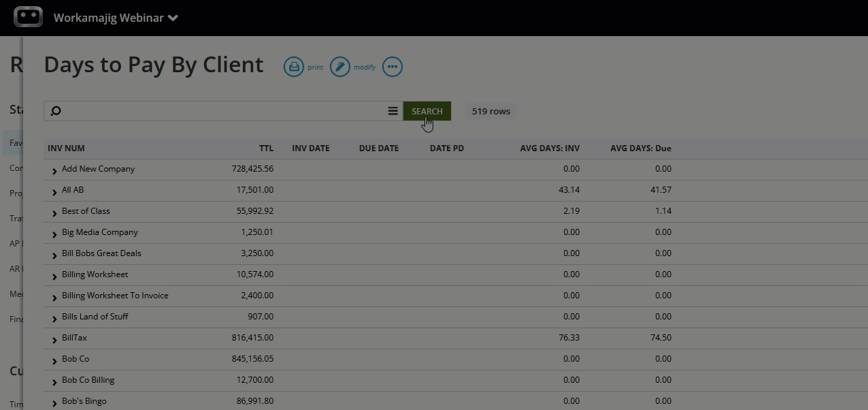Expand the Bob Co row chevron
This screenshot has height=410, width=868.
tap(54, 361)
